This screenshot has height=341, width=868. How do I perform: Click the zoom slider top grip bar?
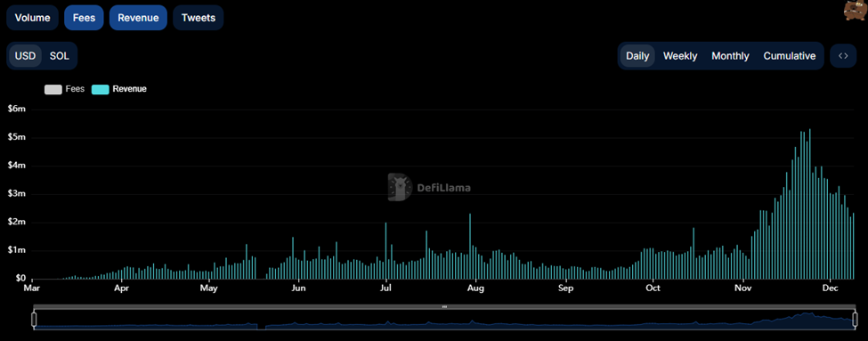[444, 306]
